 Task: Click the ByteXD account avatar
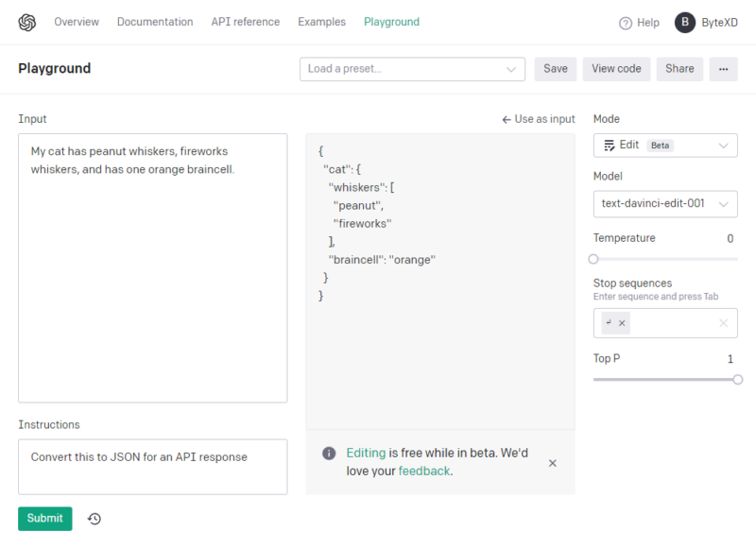coord(683,22)
